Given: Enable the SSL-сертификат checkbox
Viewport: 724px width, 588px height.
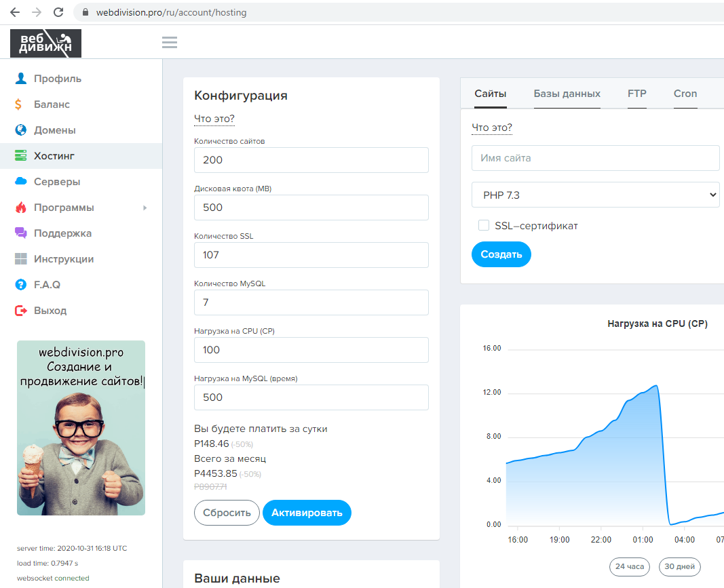Looking at the screenshot, I should (x=484, y=225).
